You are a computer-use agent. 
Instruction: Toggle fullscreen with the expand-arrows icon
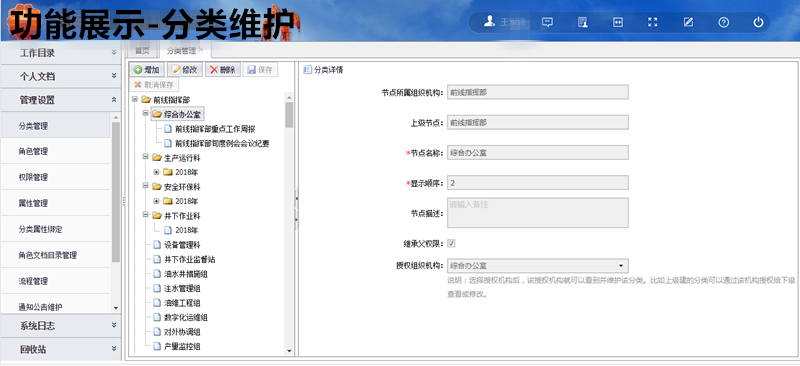653,22
